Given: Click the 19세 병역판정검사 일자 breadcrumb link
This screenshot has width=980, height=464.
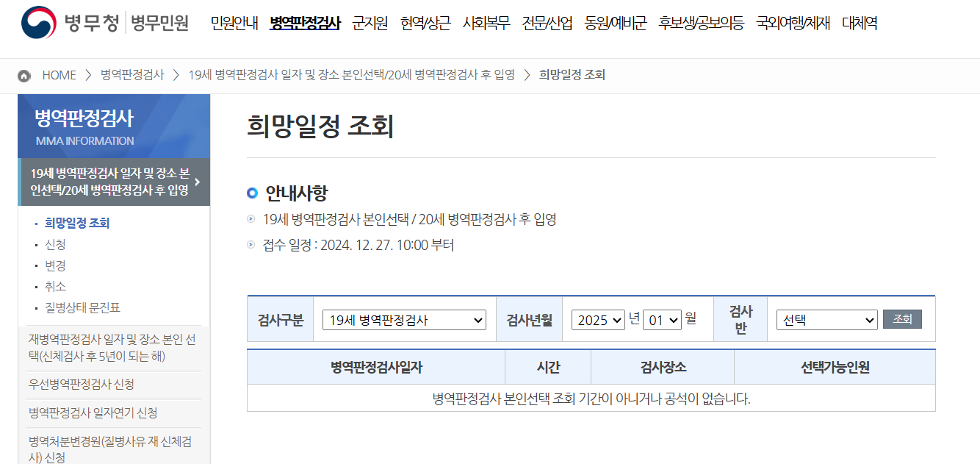Looking at the screenshot, I should (352, 75).
